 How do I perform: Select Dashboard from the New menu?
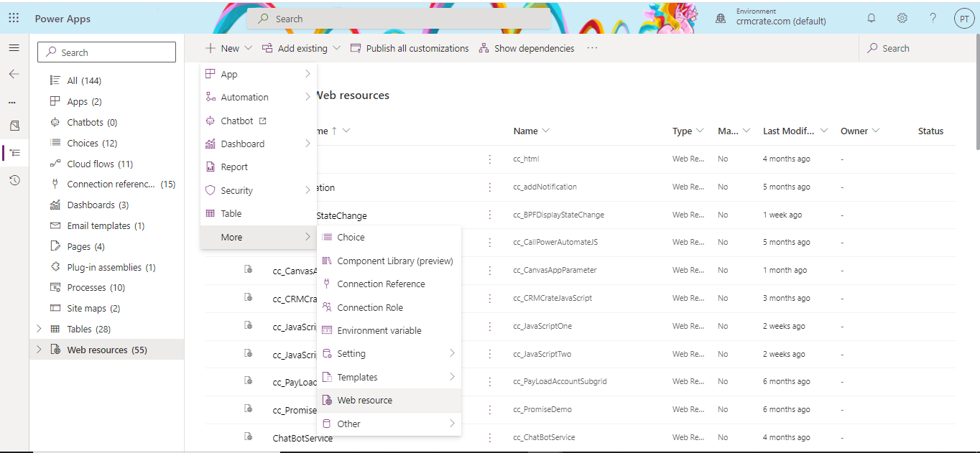click(243, 143)
